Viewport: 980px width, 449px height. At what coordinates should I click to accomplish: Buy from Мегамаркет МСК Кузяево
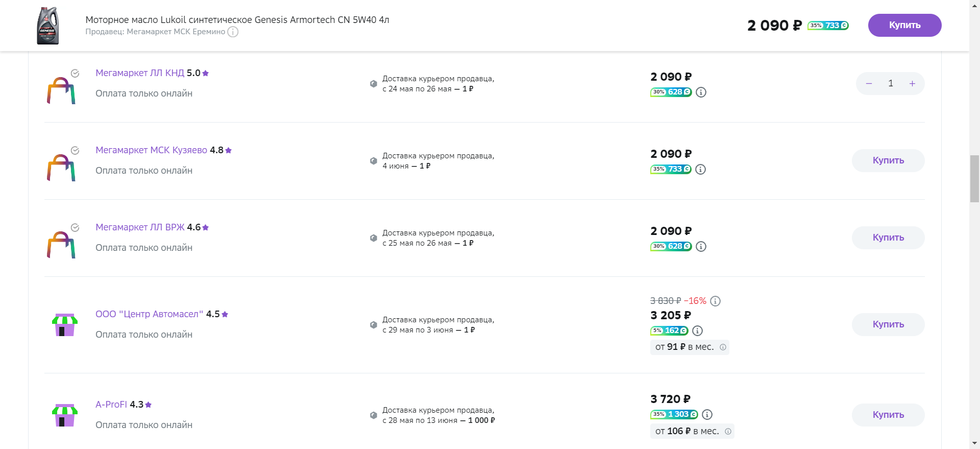[x=888, y=160]
